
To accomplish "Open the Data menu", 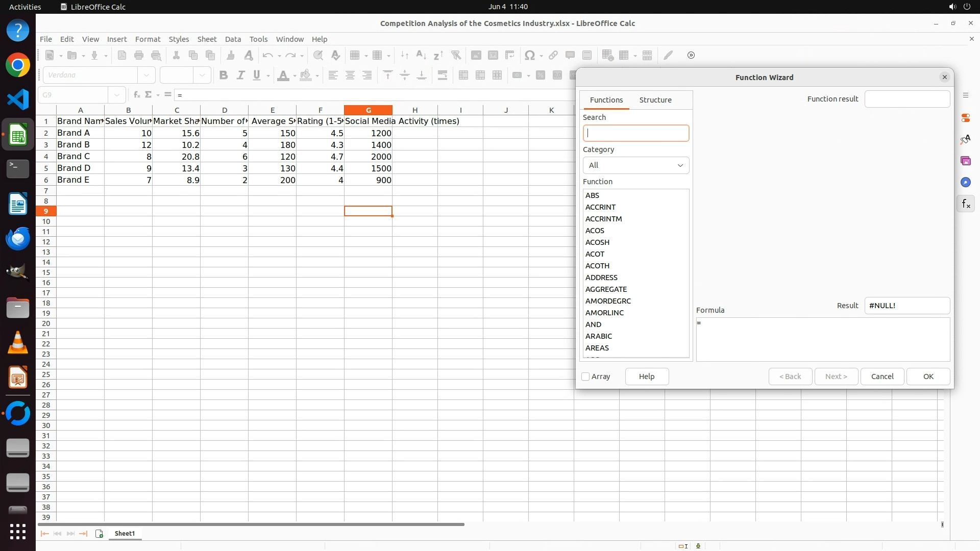I will pos(233,39).
